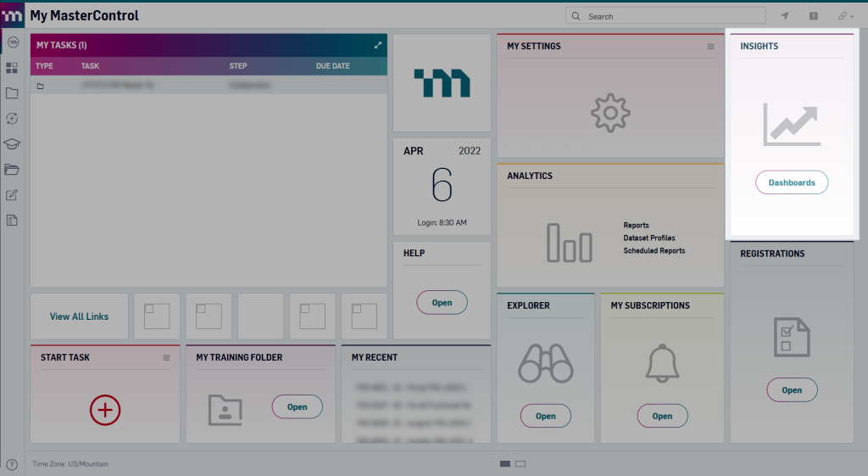
Task: Click the checklist document icon in Registrations
Action: pyautogui.click(x=792, y=337)
